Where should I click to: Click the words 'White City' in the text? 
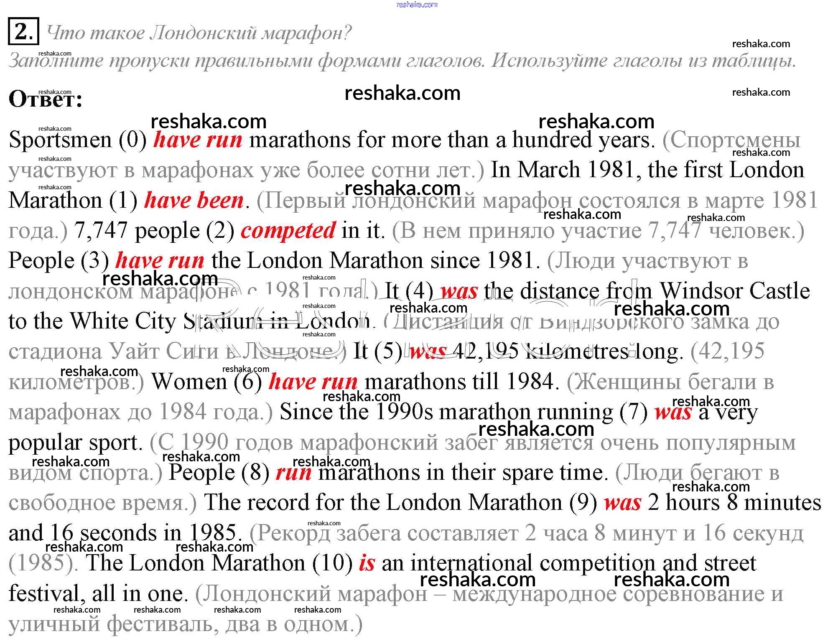(x=123, y=321)
